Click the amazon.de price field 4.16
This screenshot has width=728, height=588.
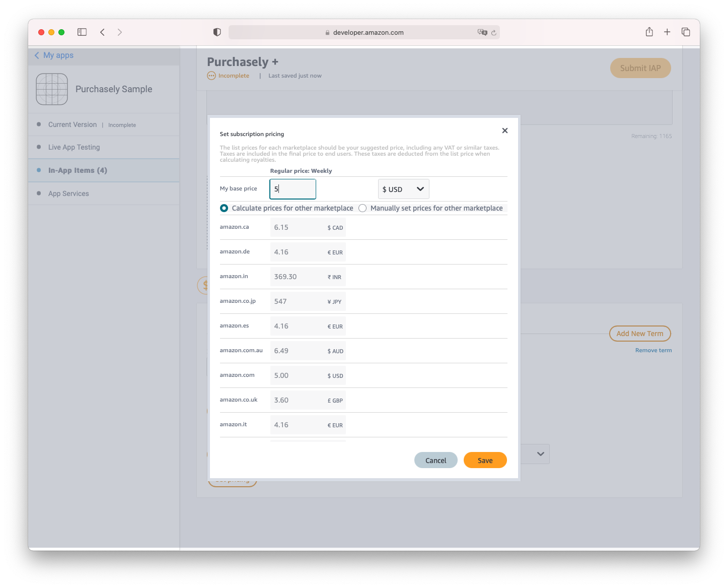tap(308, 252)
